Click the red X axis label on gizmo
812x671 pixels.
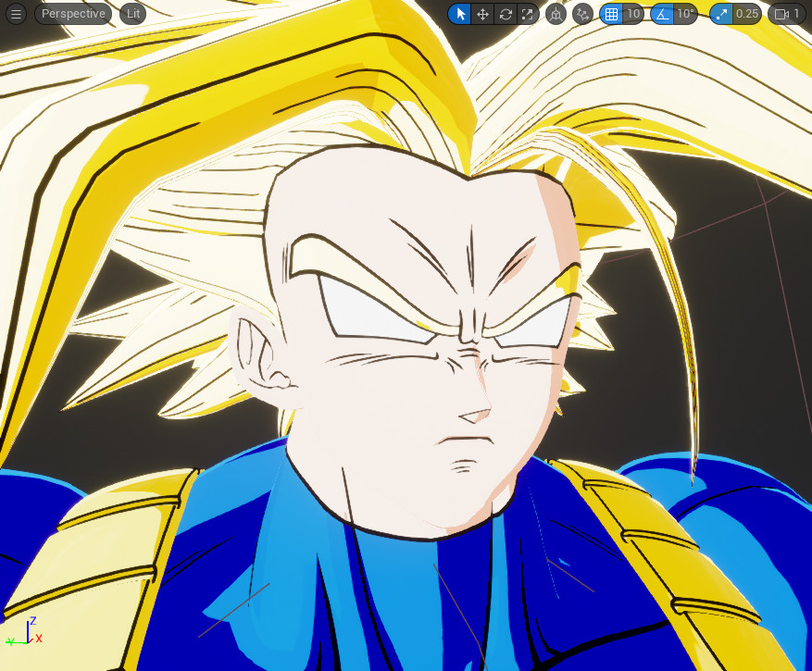[39, 639]
